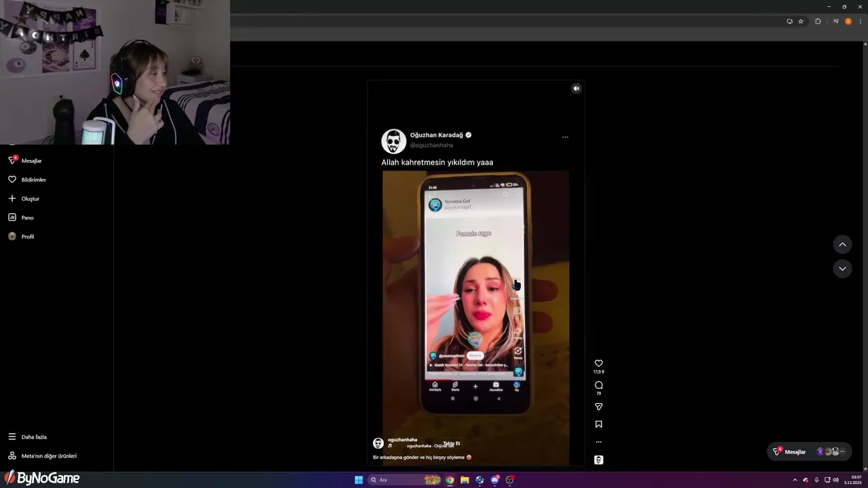Click the chart icon beside Pano
Viewport: 868px width, 488px height.
coord(12,218)
